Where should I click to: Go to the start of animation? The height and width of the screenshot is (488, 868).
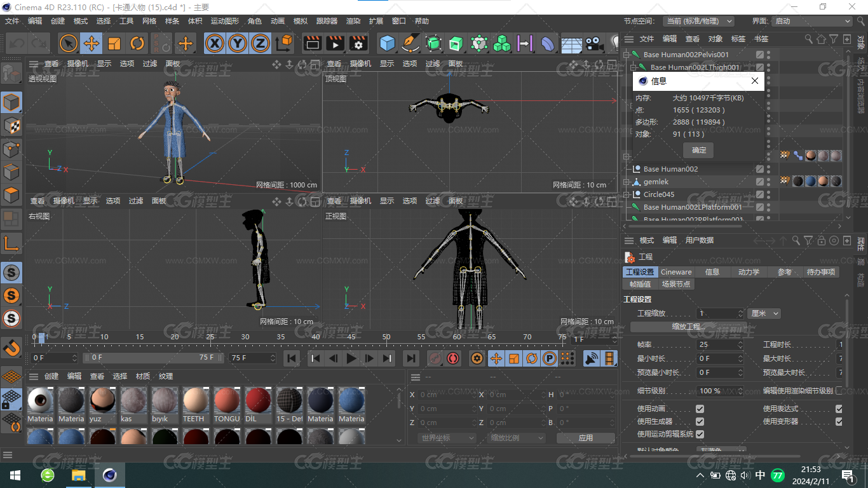pos(292,358)
